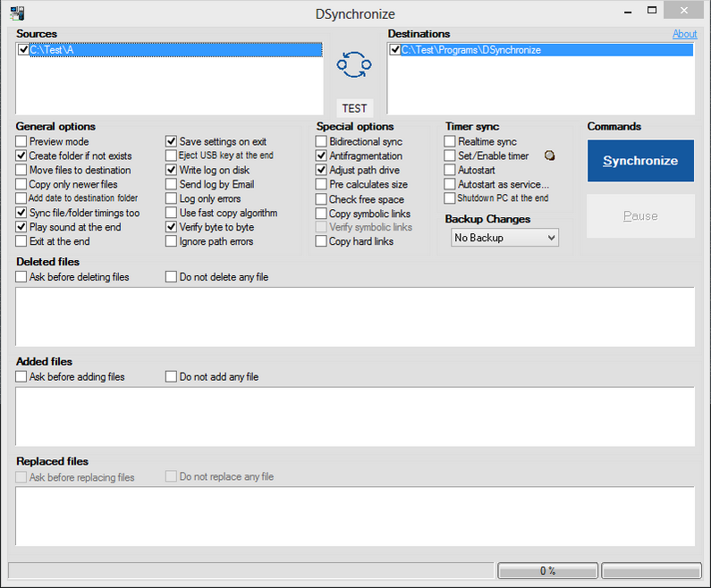Uncheck the C:\Test\A source checkbox
The width and height of the screenshot is (711, 588).
[x=23, y=49]
